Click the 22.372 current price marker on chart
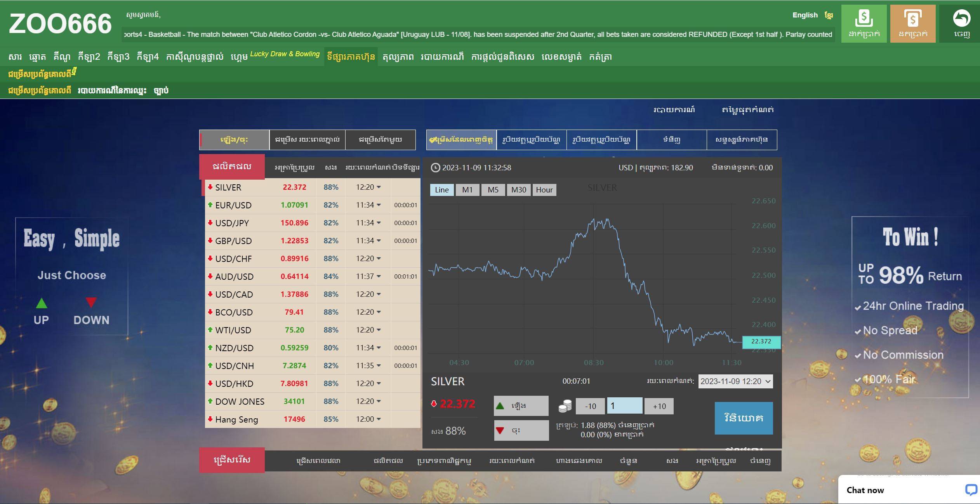 click(x=761, y=341)
